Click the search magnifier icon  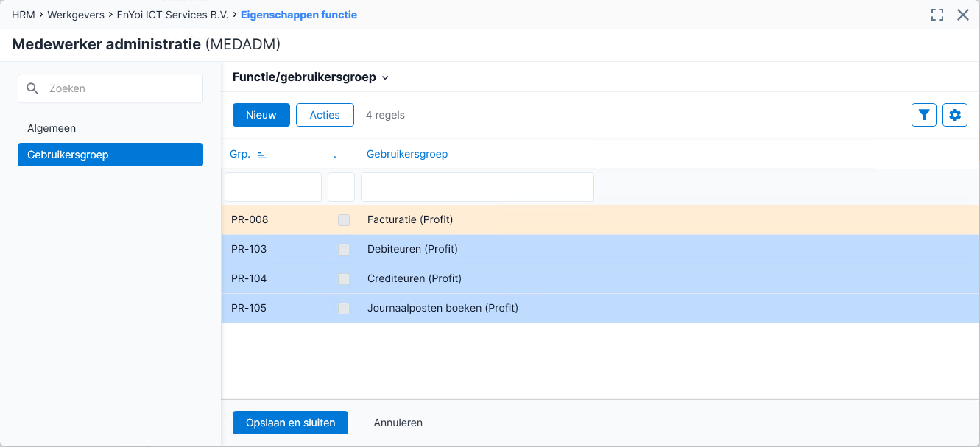[32, 88]
